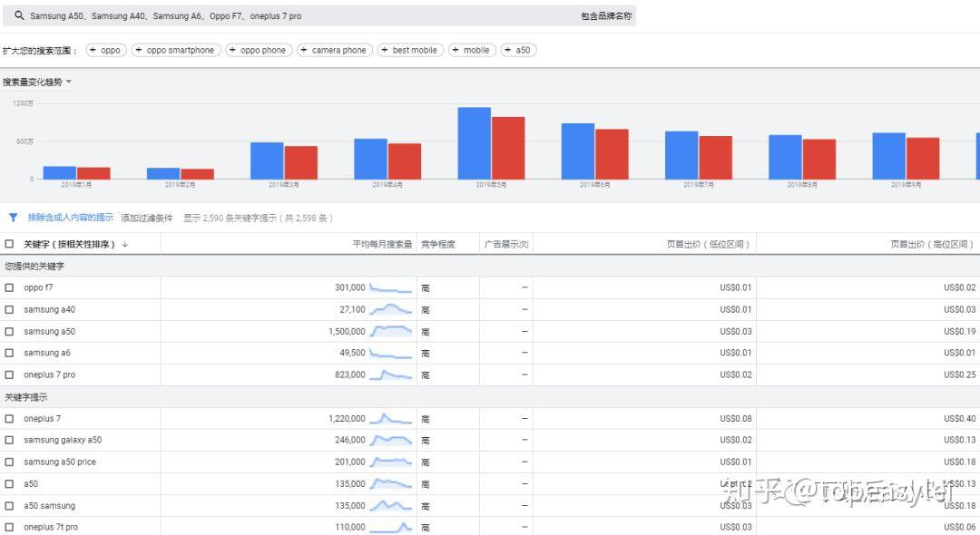
Task: Click the search magnifier icon
Action: [x=19, y=15]
